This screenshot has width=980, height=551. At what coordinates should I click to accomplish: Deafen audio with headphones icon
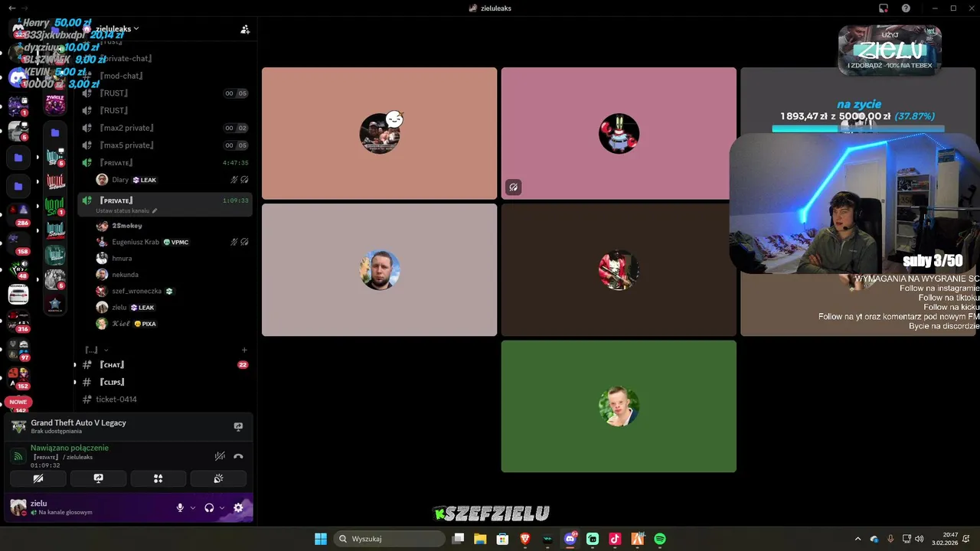pos(209,507)
